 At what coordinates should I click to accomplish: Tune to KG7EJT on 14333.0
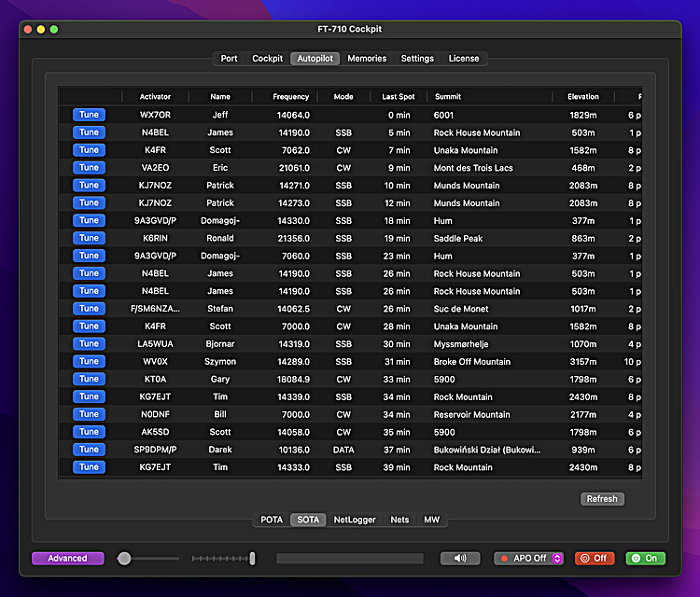pos(89,467)
